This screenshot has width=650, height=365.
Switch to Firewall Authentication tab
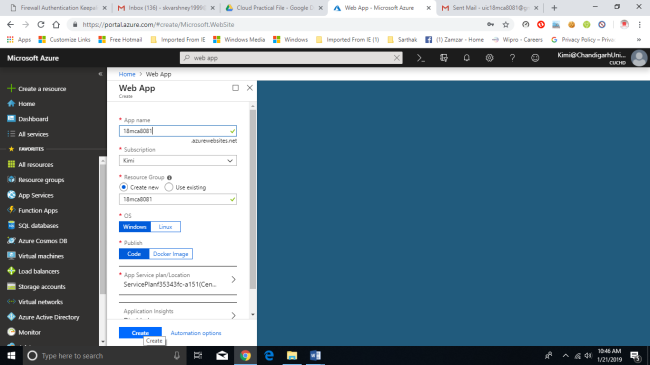58,8
